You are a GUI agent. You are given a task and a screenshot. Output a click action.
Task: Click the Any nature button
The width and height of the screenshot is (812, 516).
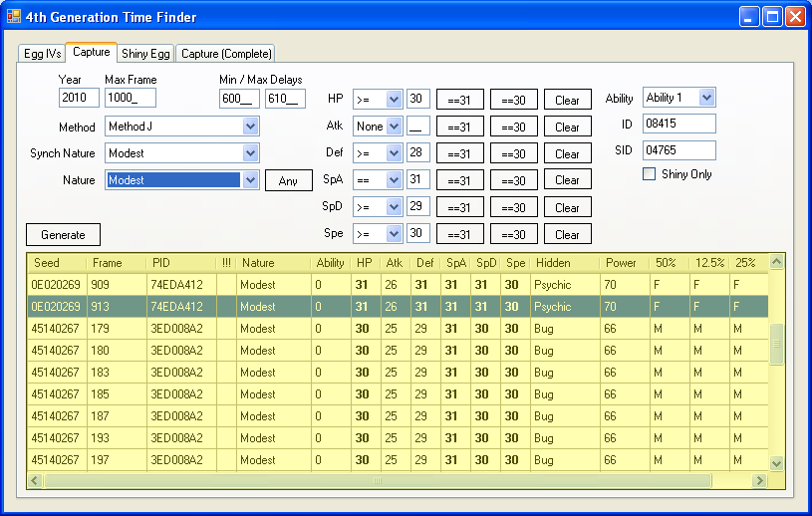click(x=288, y=181)
